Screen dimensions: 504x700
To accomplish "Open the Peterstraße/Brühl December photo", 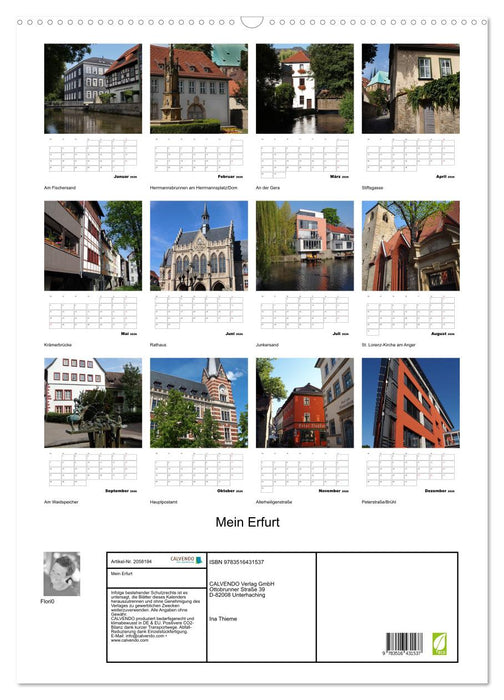I will 410,403.
